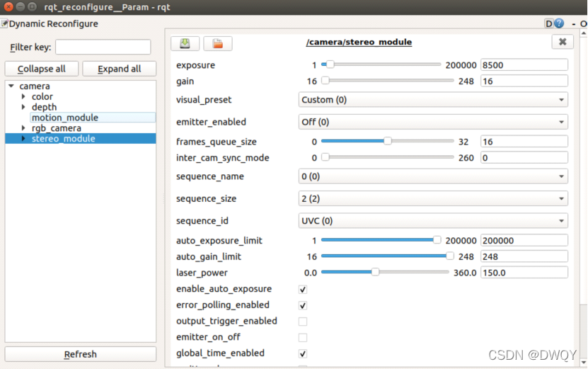The height and width of the screenshot is (369, 588).
Task: Open the sequence_size dropdown
Action: 433,198
